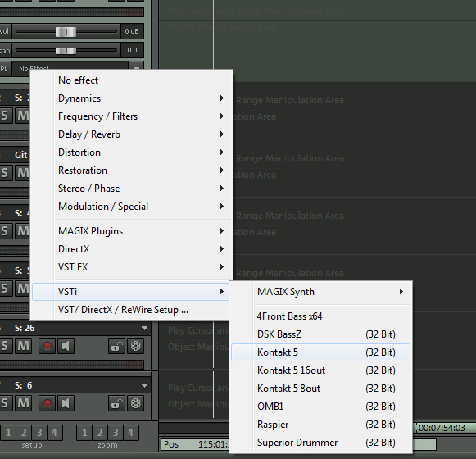The width and height of the screenshot is (476, 459).
Task: Click setup button 3
Action: [x=39, y=432]
